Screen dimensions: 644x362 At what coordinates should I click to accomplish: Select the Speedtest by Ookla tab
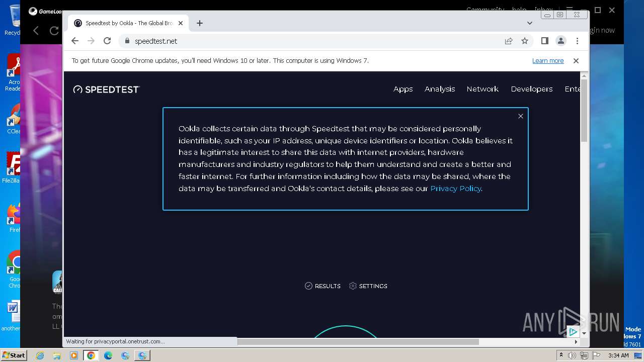[x=128, y=23]
